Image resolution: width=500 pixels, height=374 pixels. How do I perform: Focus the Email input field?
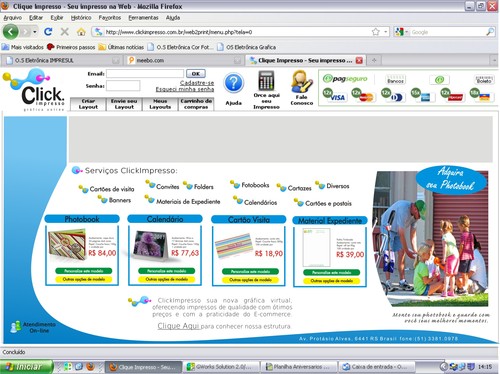tap(145, 74)
